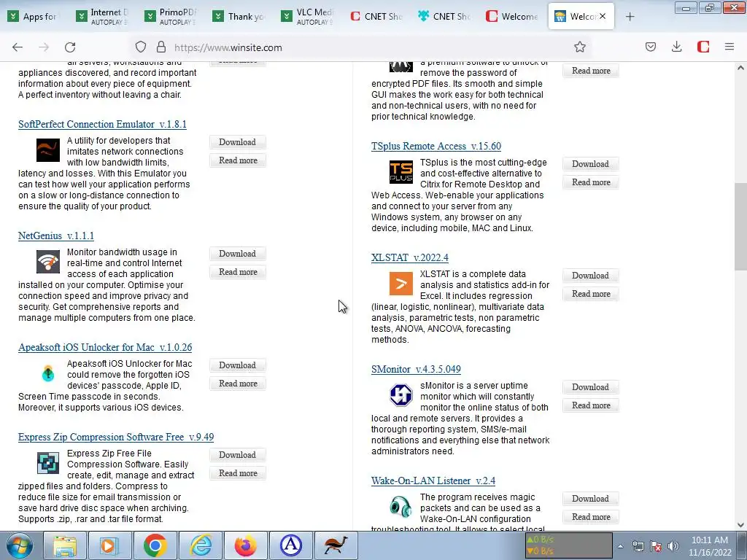Screen dimensions: 747x560
Task: Click the Wake-On-LAN Listener headphones icon
Action: point(401,507)
